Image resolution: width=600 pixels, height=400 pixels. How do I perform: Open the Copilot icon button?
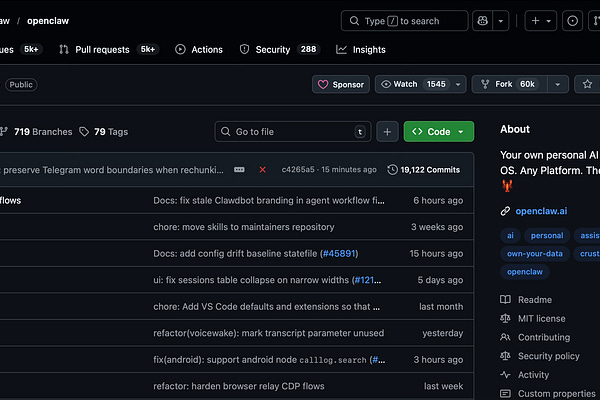tap(483, 21)
